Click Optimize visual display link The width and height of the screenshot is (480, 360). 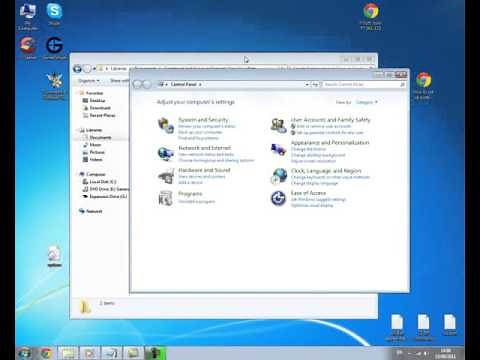coord(312,205)
